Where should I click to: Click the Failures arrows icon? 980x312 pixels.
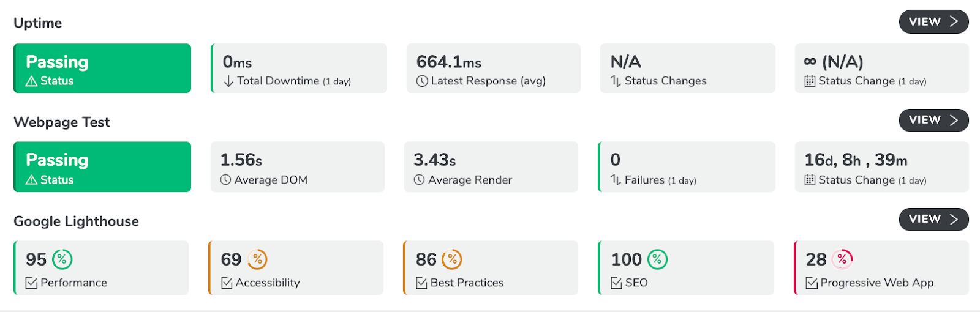coord(616,180)
